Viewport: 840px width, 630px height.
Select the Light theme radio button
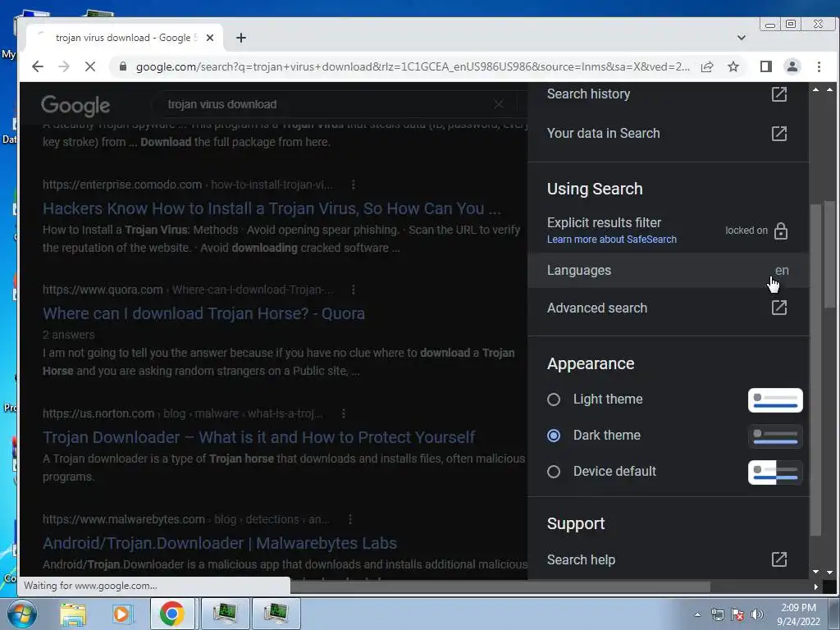pos(554,399)
